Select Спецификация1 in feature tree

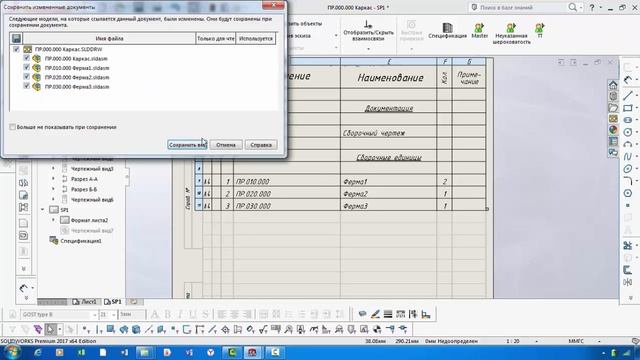[81, 241]
